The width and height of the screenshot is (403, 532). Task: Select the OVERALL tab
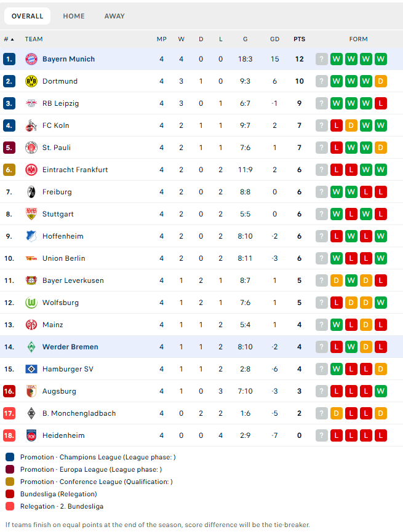[x=27, y=16]
